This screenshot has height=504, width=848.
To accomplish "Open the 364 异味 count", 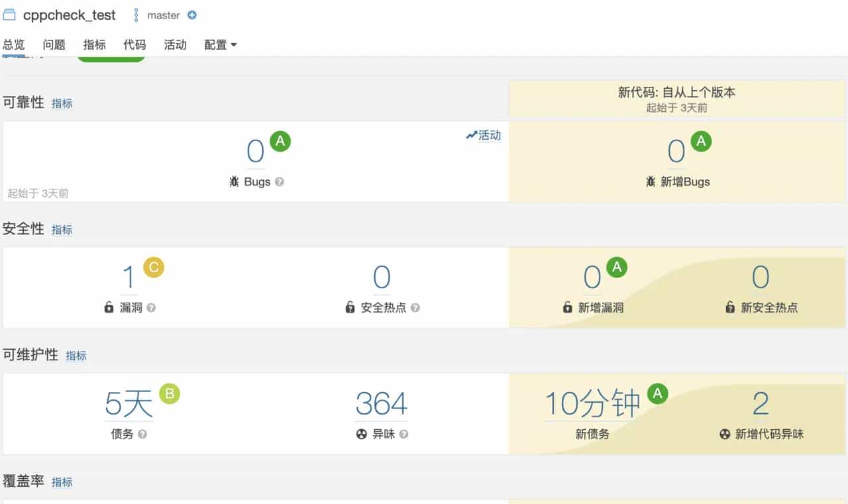I will (382, 404).
